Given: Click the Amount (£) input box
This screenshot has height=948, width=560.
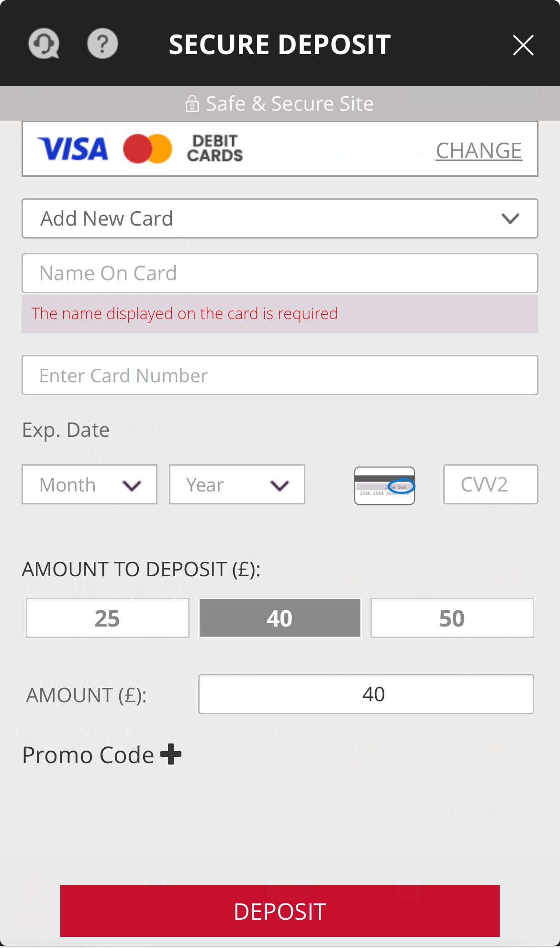Looking at the screenshot, I should click(366, 694).
